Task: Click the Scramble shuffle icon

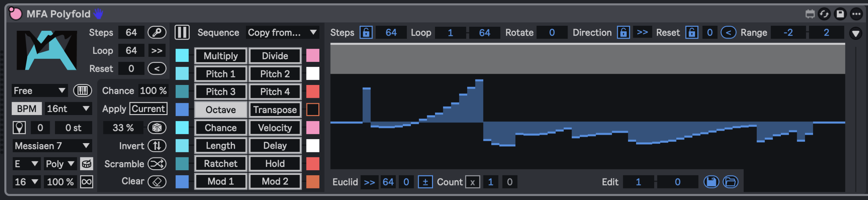Action: click(x=157, y=164)
